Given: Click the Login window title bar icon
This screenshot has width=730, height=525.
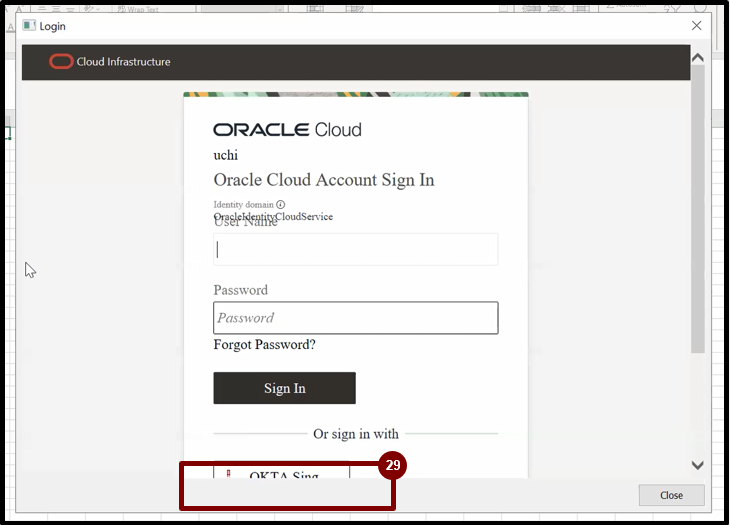Looking at the screenshot, I should 29,25.
